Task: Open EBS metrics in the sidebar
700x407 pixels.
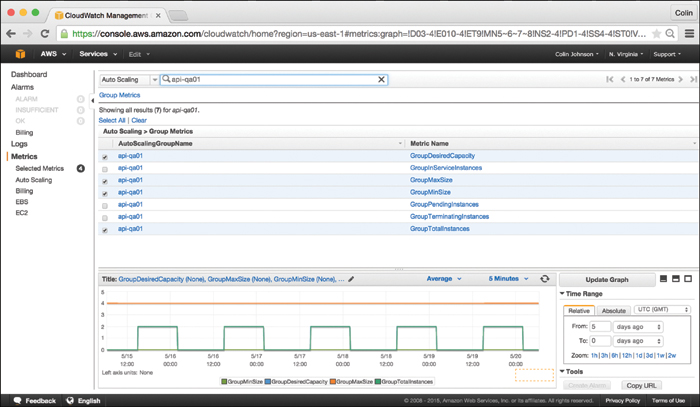Action: (x=22, y=202)
